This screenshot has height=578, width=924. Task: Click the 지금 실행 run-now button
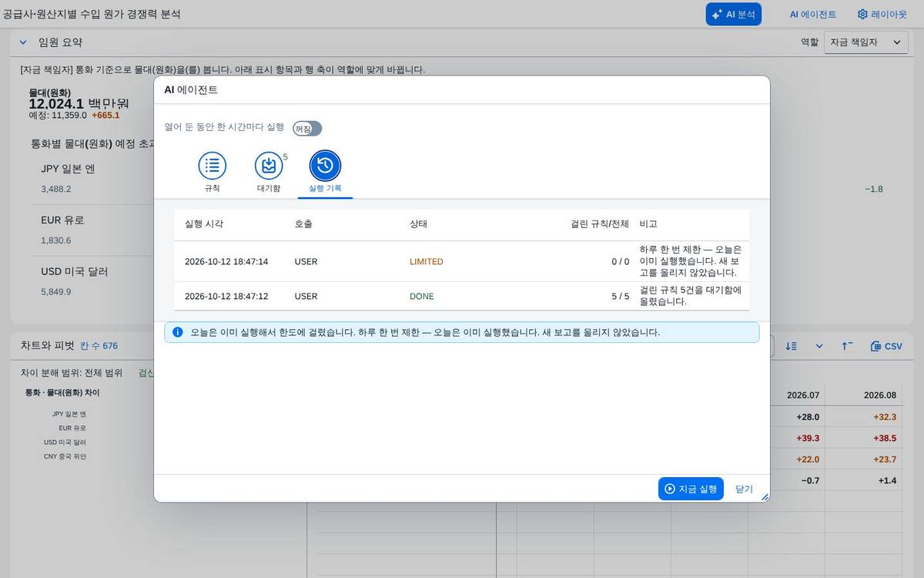(691, 489)
